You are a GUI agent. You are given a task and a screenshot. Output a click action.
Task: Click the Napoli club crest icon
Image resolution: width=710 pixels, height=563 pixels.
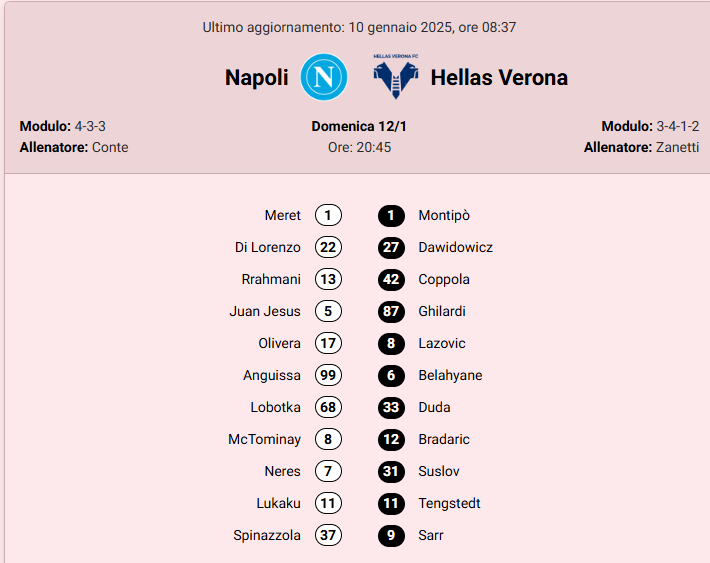point(324,77)
